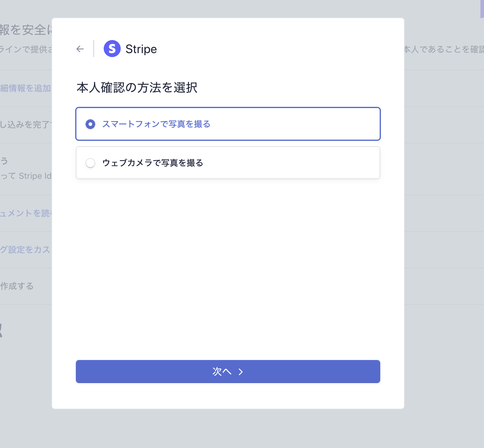Select the スマートフォンで写真を撮る radio button
Image resolution: width=484 pixels, height=448 pixels.
pyautogui.click(x=90, y=124)
